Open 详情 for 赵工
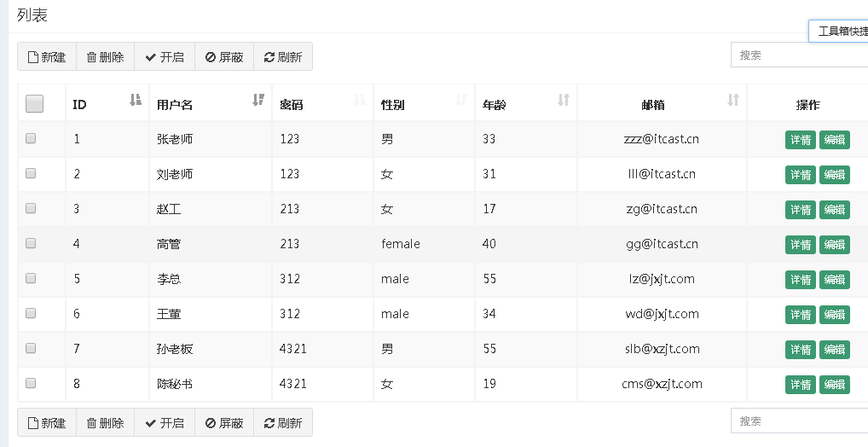868x447 pixels. [801, 209]
